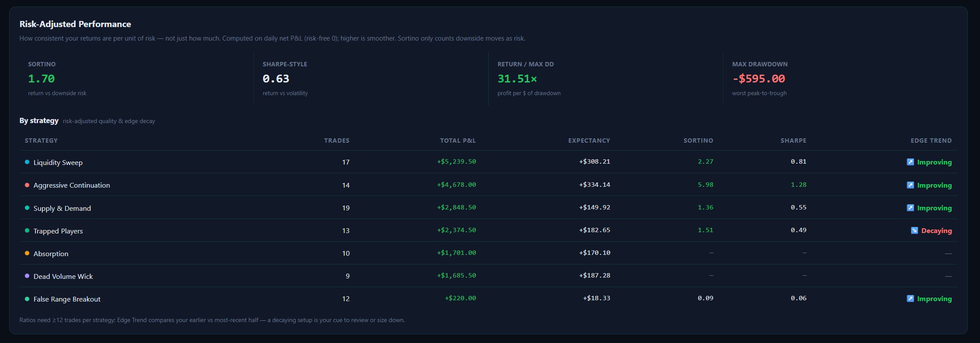Click the Sharpe value 0.55
This screenshot has height=343, width=980.
[798, 207]
